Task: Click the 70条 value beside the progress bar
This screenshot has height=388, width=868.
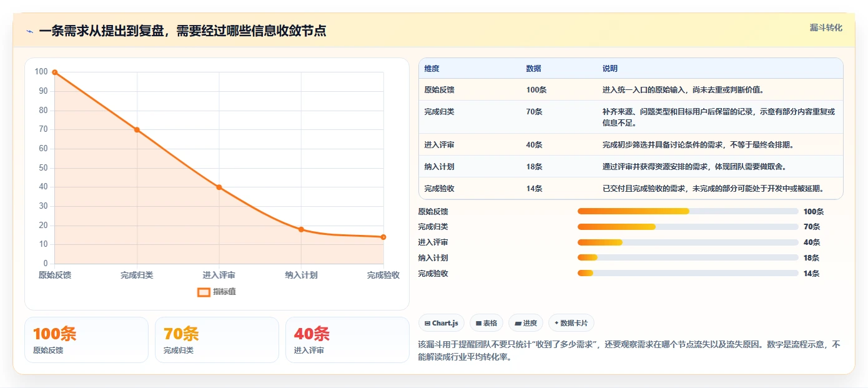Action: pos(812,227)
